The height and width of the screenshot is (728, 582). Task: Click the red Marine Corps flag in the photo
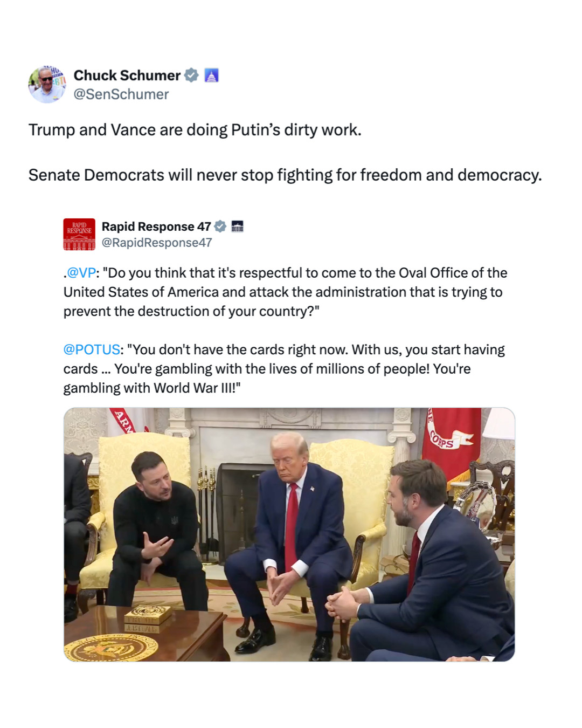[452, 442]
